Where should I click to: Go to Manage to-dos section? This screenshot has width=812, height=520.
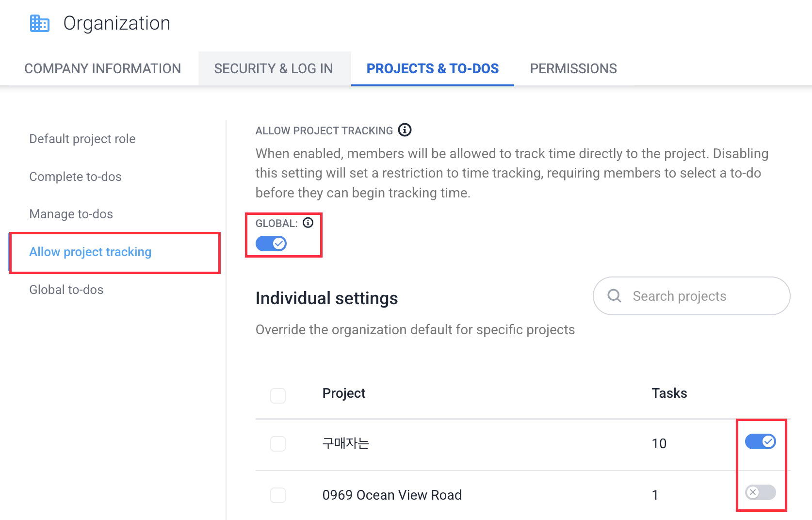click(71, 214)
